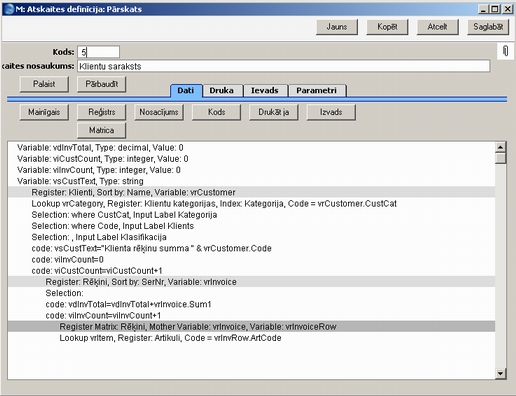The image size is (516, 396).
Task: Select row code: viCustCount=viCustCount+1
Action: pyautogui.click(x=251, y=271)
